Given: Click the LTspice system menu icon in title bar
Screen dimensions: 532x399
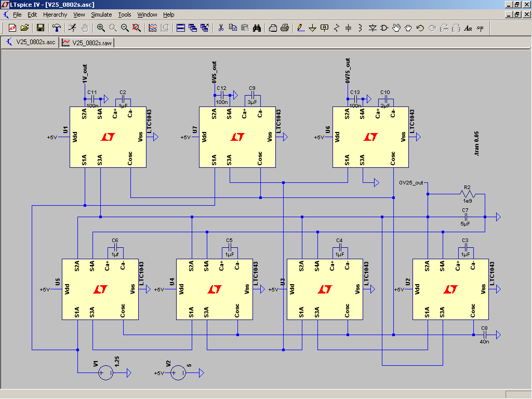Looking at the screenshot, I should click(x=5, y=4).
